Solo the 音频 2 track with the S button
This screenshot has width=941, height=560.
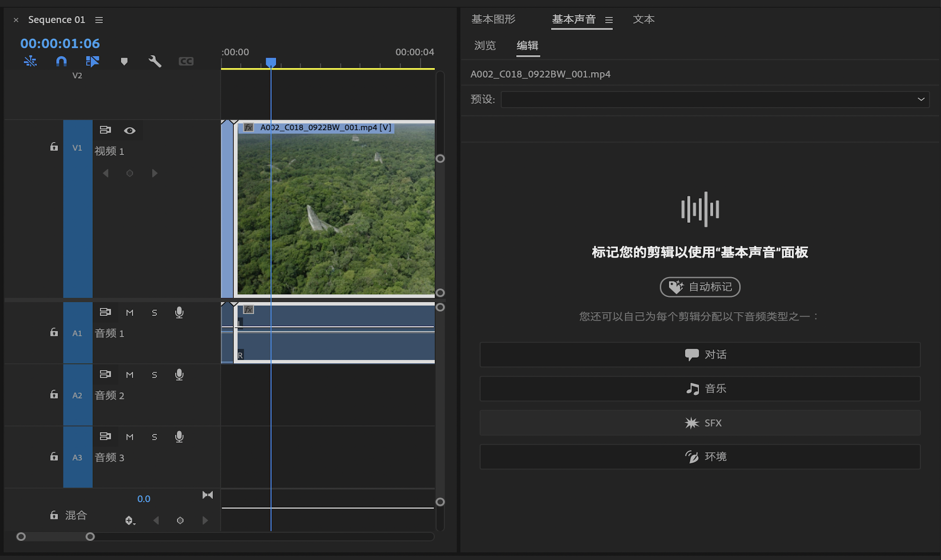(154, 375)
